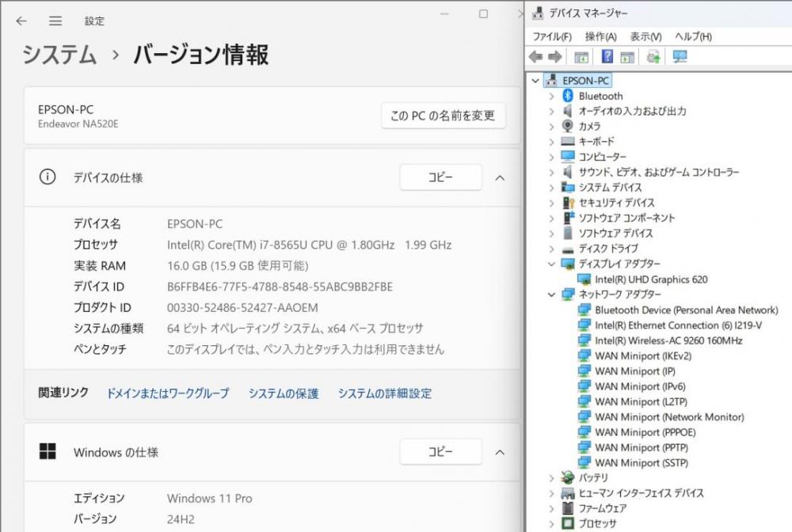Expand the システム デバイス node arrow
This screenshot has width=792, height=532.
(x=551, y=188)
